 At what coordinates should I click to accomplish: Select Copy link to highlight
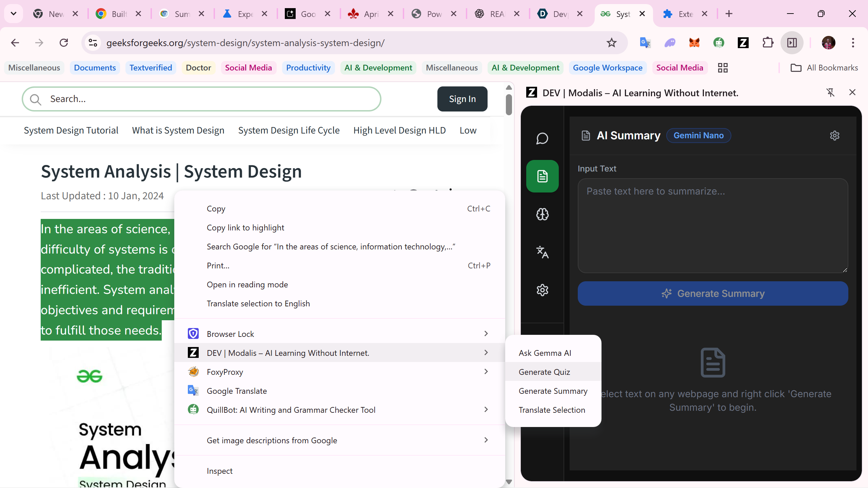click(245, 228)
